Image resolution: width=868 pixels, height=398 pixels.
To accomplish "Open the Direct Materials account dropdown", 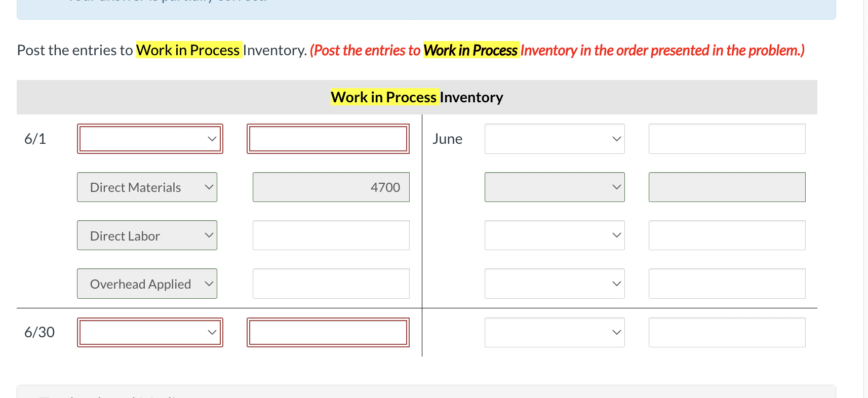I will [x=147, y=187].
